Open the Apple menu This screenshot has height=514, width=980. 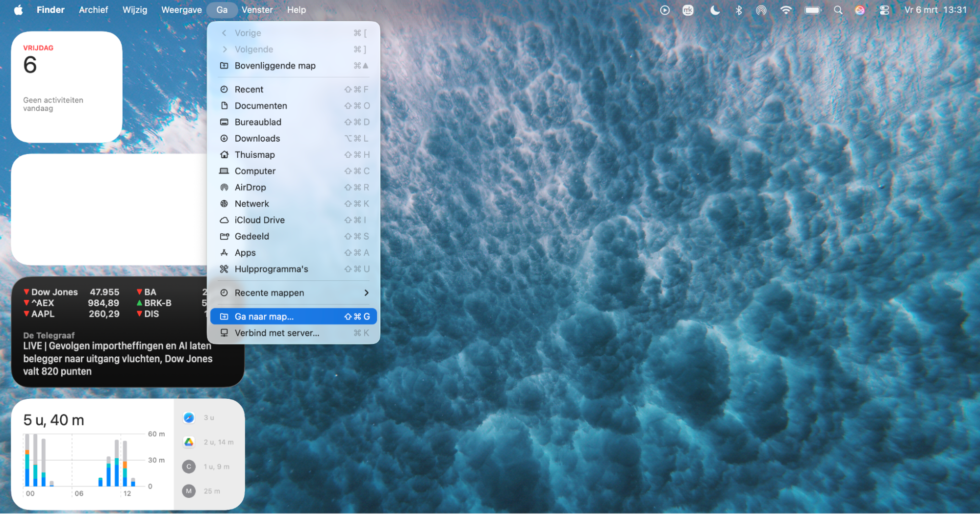point(18,10)
